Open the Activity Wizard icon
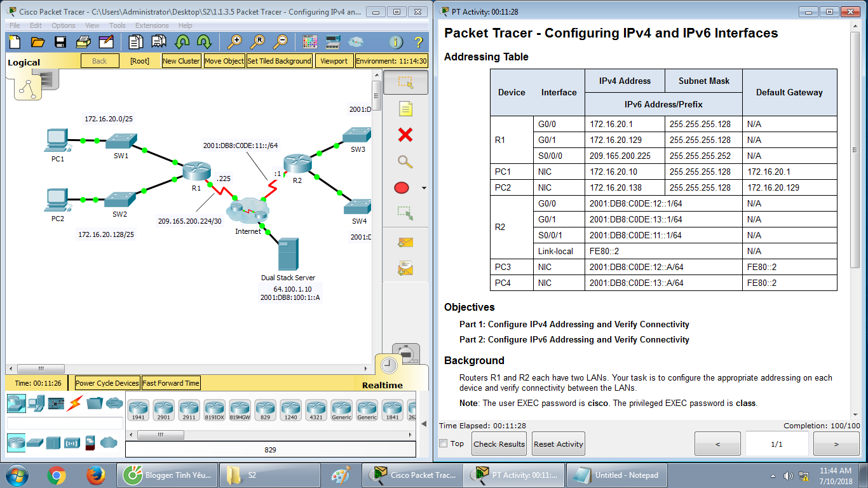This screenshot has height=488, width=868. point(106,42)
